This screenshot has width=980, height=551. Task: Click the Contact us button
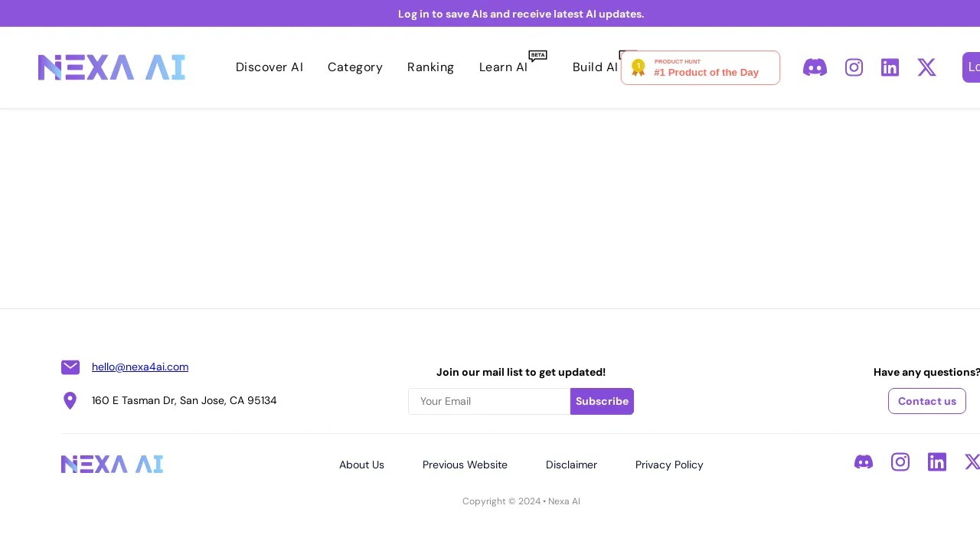927,401
